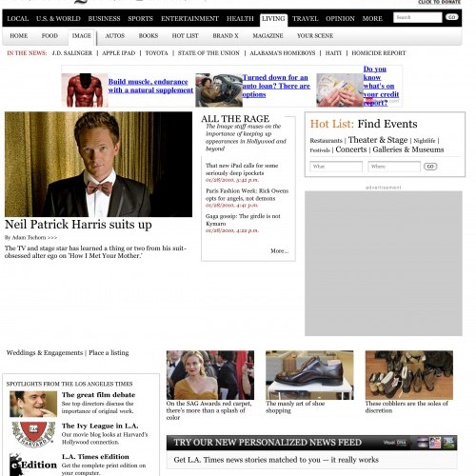Click SAG Awards red carpet photo
This screenshot has height=476, width=476.
210,375
